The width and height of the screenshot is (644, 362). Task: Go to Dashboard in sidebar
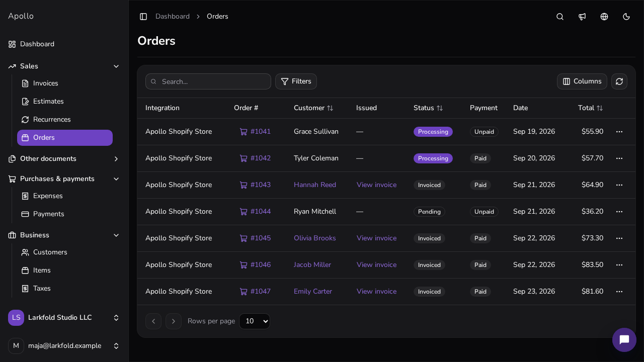(x=64, y=44)
